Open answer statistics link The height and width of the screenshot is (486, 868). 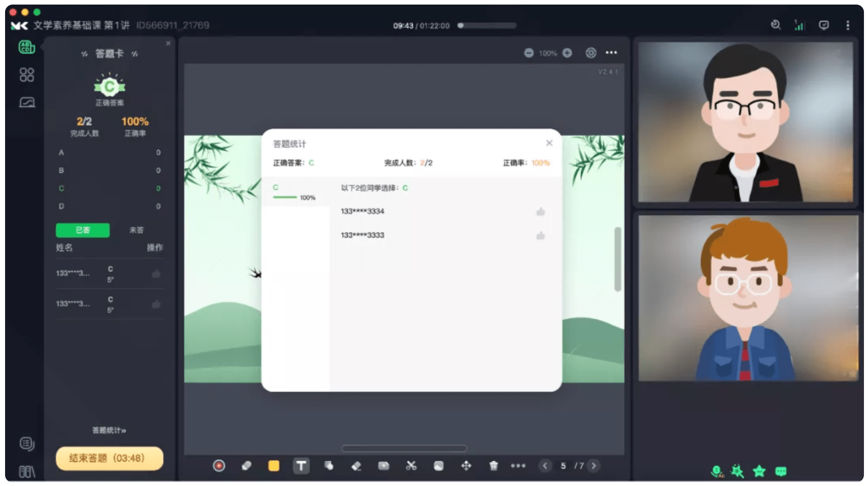pyautogui.click(x=109, y=430)
